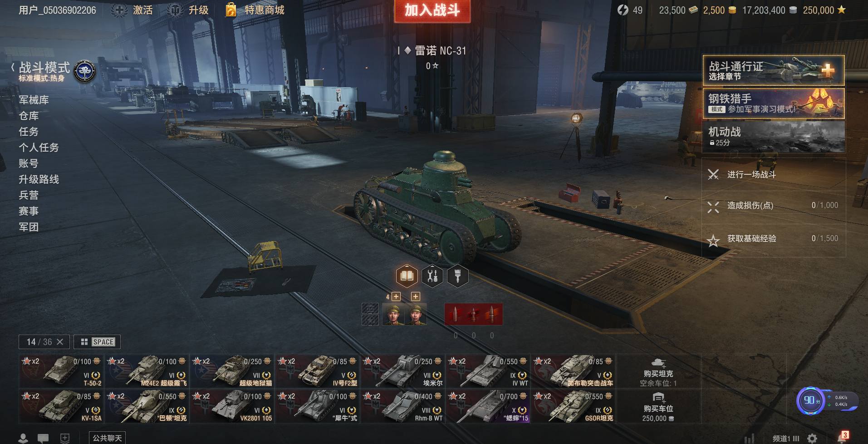Click the battle mode round emblem icon
Viewport: 868px width, 444px height.
point(84,71)
